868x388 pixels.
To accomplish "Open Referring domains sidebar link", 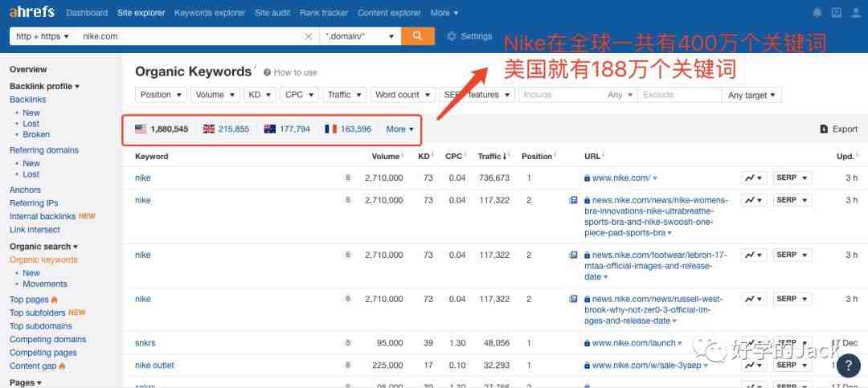I will tap(44, 150).
